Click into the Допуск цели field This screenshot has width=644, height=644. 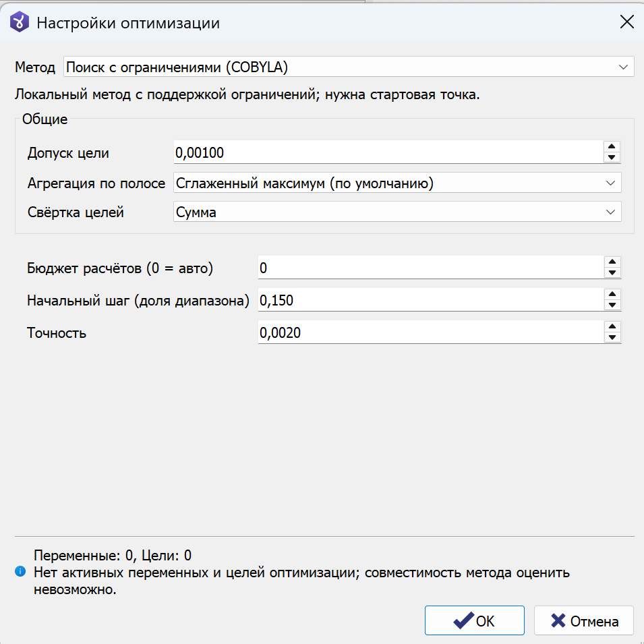coord(388,152)
